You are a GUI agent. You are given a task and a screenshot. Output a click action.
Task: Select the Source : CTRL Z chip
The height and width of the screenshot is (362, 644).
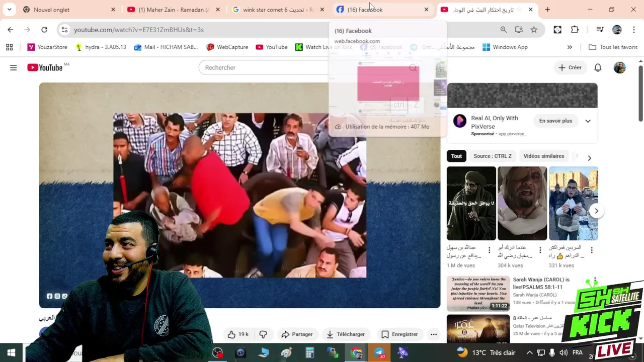(493, 156)
